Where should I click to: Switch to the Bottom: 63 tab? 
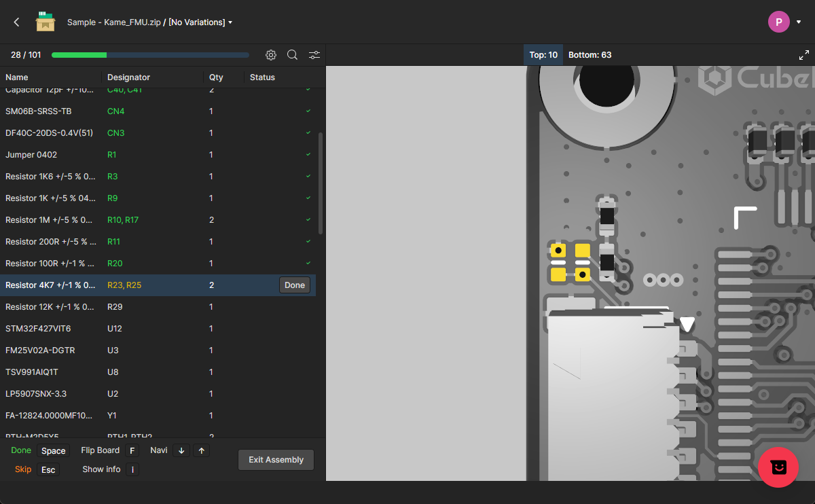pos(590,55)
